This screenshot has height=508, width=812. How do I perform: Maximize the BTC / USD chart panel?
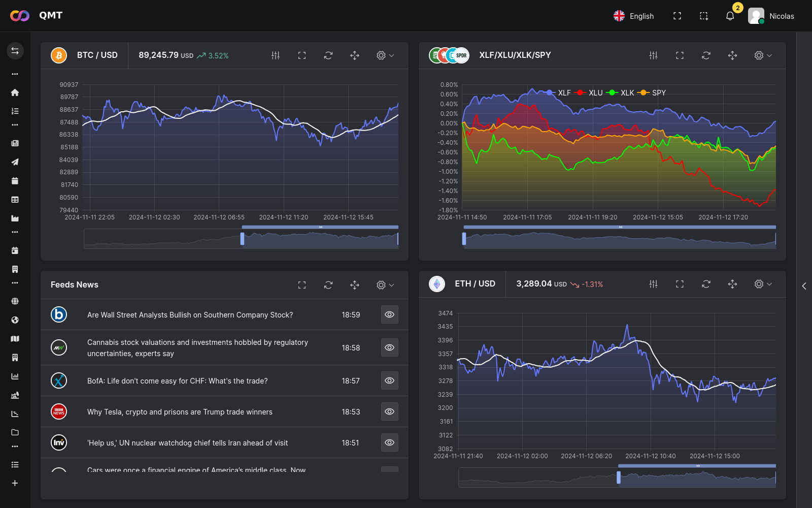tap(302, 55)
